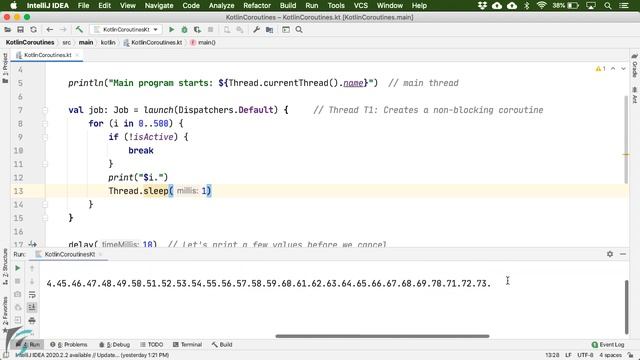Click the Reload from disk icon

click(x=33, y=29)
